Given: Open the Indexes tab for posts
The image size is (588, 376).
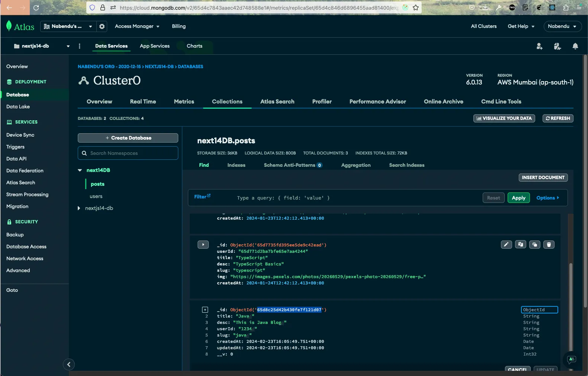Looking at the screenshot, I should (x=236, y=165).
